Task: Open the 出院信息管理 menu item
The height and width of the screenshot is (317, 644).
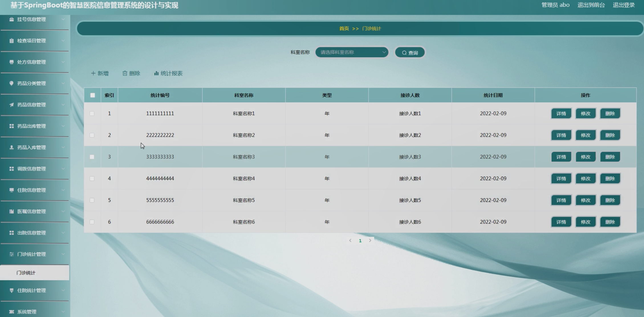Action: pos(31,233)
